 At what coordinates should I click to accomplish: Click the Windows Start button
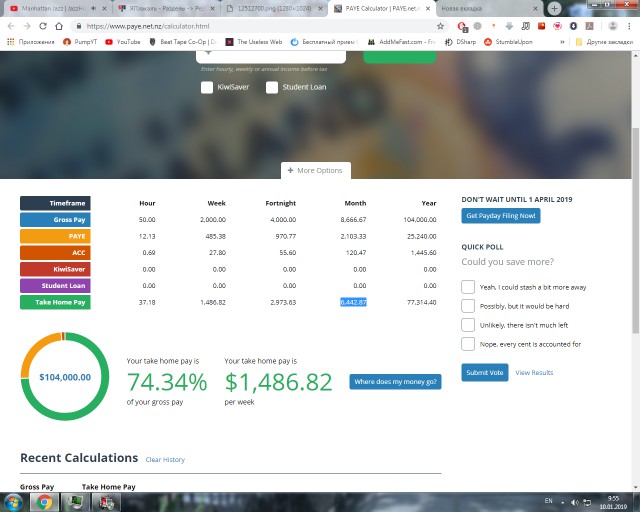tap(13, 501)
